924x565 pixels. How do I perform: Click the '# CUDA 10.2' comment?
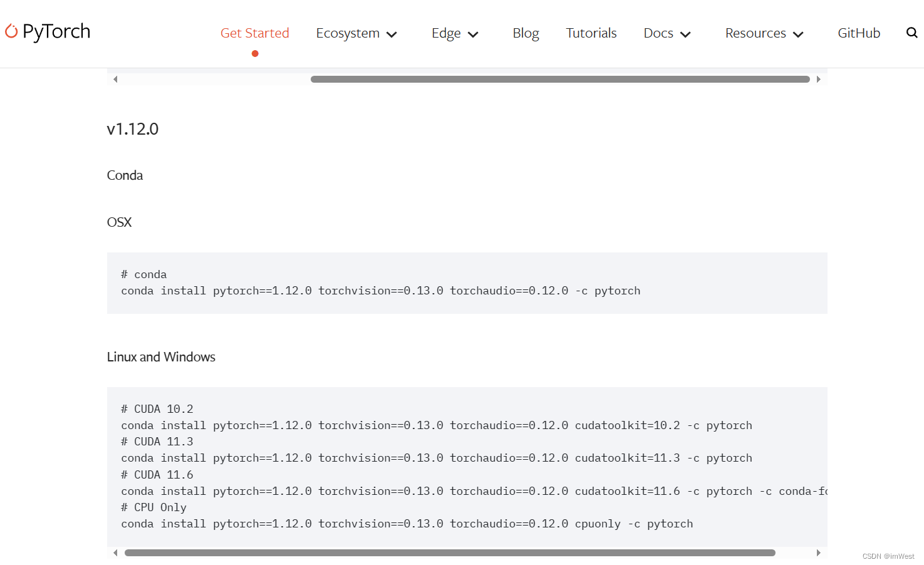(x=157, y=409)
